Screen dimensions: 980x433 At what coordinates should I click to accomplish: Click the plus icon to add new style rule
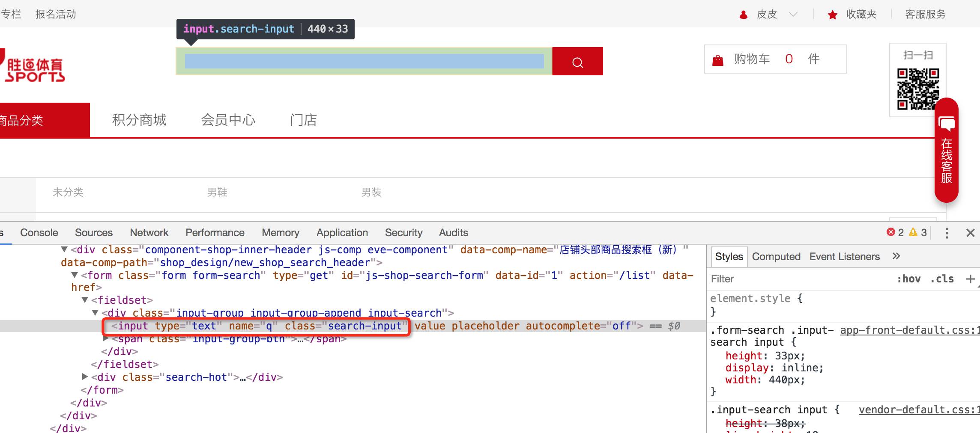click(x=971, y=279)
